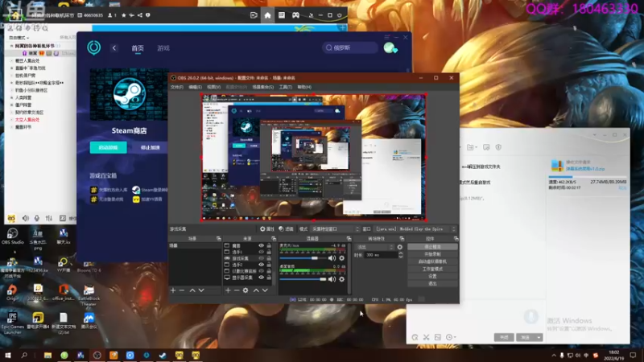Open microphone channel gear settings
This screenshot has width=644, height=362.
[341, 258]
